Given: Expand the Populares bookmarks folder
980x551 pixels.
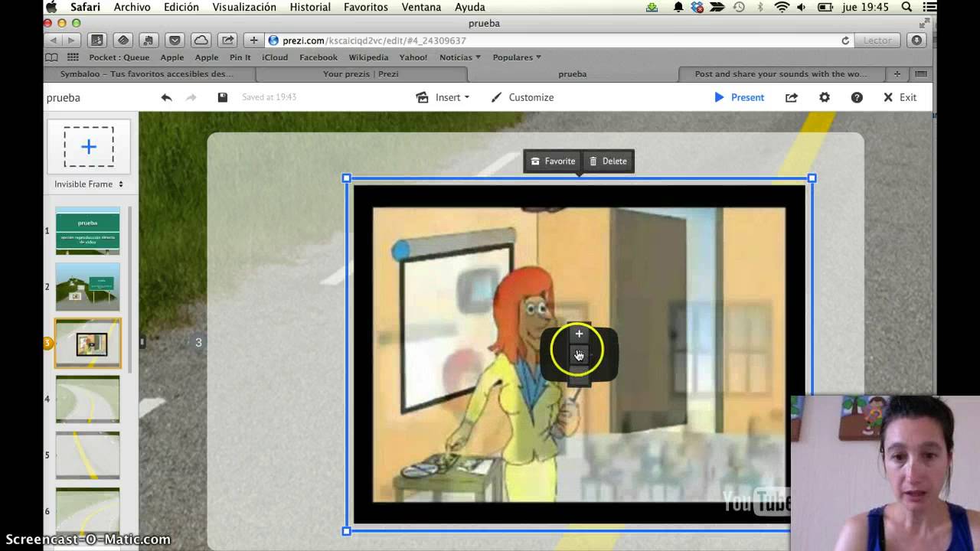Looking at the screenshot, I should pos(517,57).
